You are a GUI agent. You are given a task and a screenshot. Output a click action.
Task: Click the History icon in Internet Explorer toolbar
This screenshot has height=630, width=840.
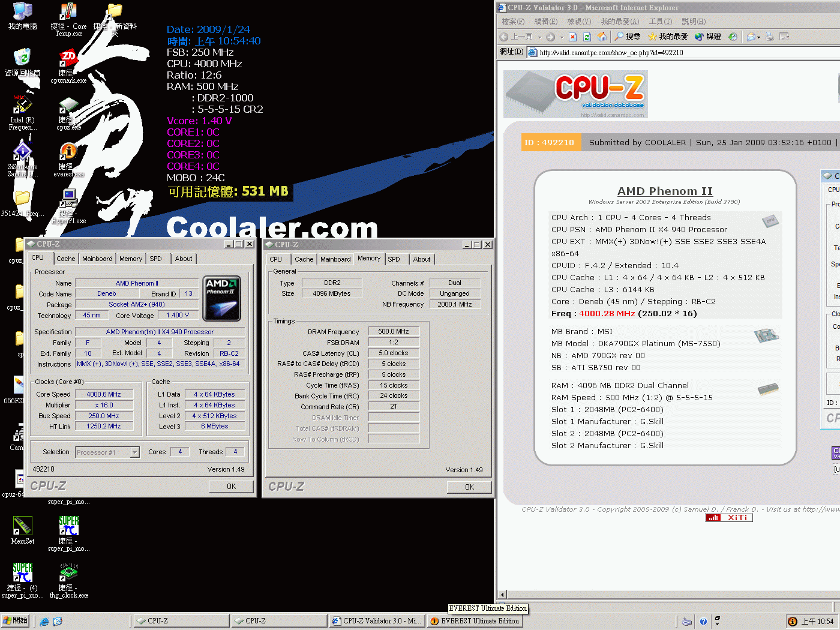[733, 37]
